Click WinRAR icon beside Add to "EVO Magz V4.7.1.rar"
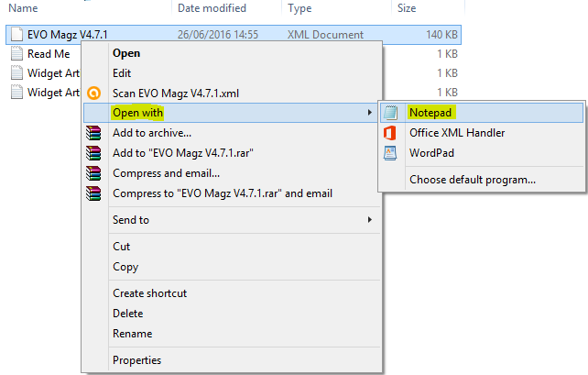Image resolution: width=588 pixels, height=375 pixels. pos(93,153)
